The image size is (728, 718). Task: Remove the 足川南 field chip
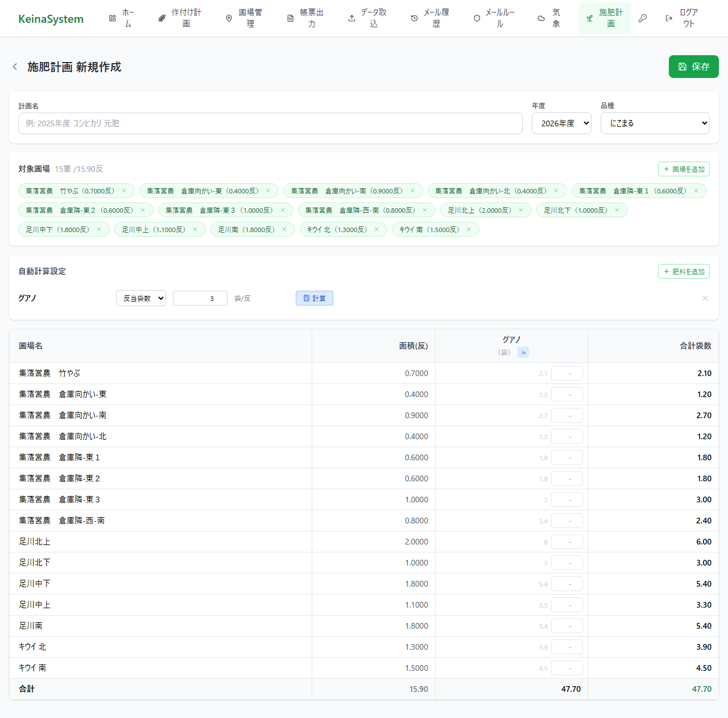pos(284,229)
